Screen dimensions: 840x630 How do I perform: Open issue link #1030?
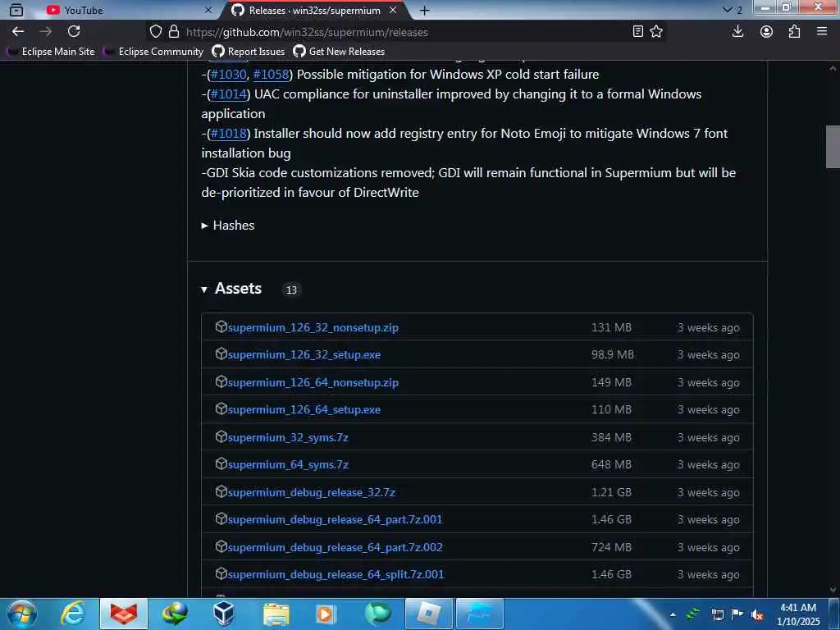click(229, 75)
